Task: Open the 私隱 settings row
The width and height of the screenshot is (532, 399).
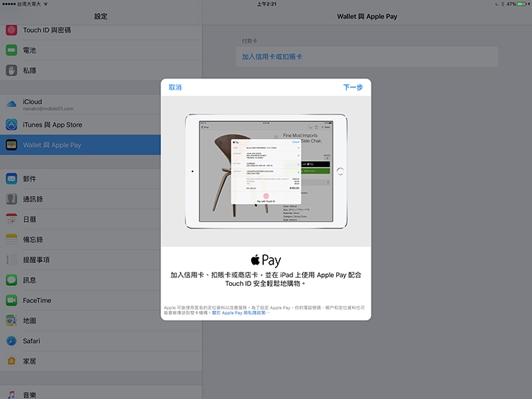Action: click(100, 71)
